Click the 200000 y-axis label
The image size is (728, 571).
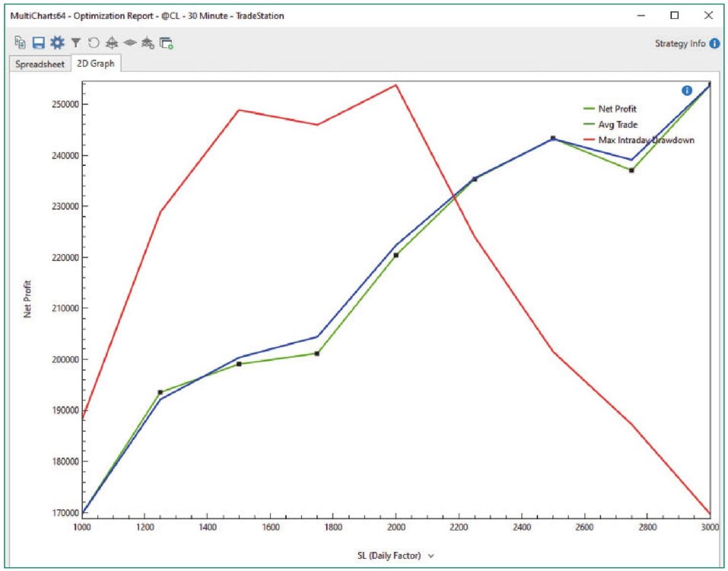pyautogui.click(x=65, y=359)
